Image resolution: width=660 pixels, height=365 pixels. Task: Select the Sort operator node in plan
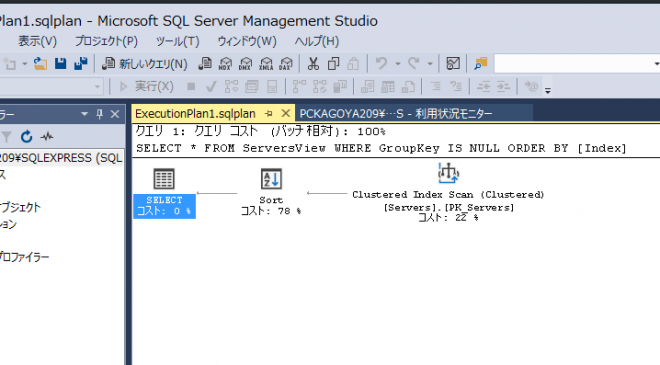[x=271, y=192]
